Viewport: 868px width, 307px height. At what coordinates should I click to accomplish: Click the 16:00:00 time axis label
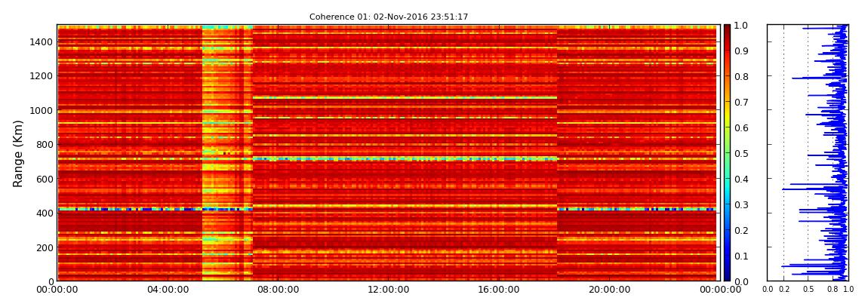pyautogui.click(x=499, y=290)
